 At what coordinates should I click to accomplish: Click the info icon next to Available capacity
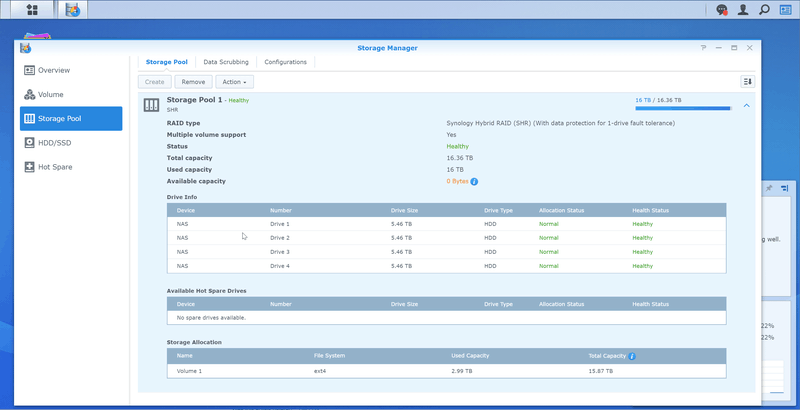point(474,182)
